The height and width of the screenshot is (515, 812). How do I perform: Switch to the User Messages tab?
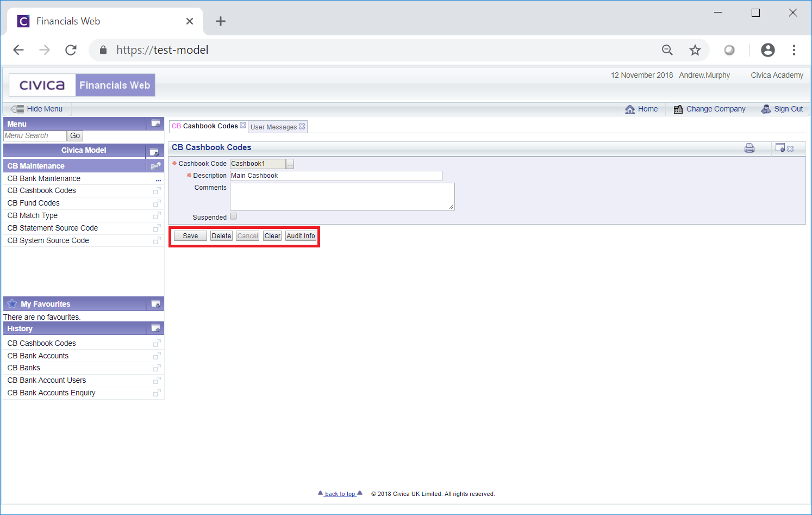273,127
